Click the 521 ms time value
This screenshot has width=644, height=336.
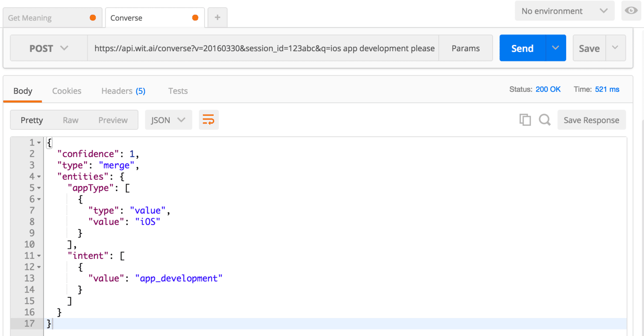(607, 89)
